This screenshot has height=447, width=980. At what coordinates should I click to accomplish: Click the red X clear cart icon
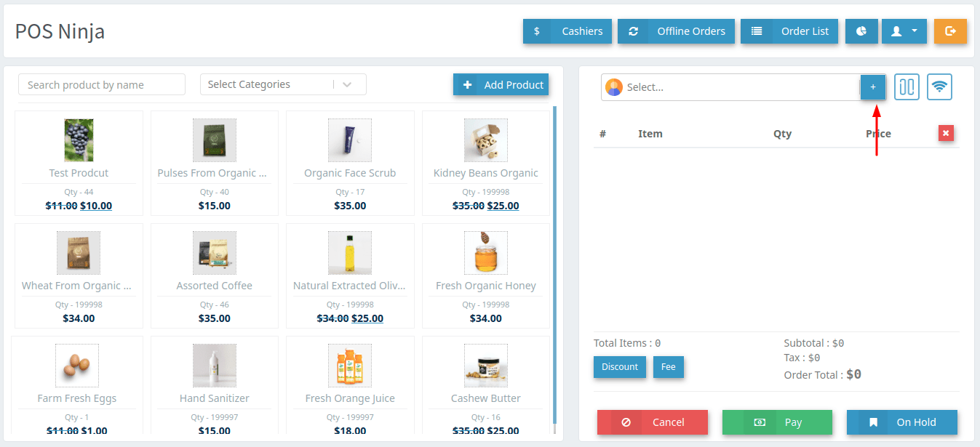click(x=945, y=133)
